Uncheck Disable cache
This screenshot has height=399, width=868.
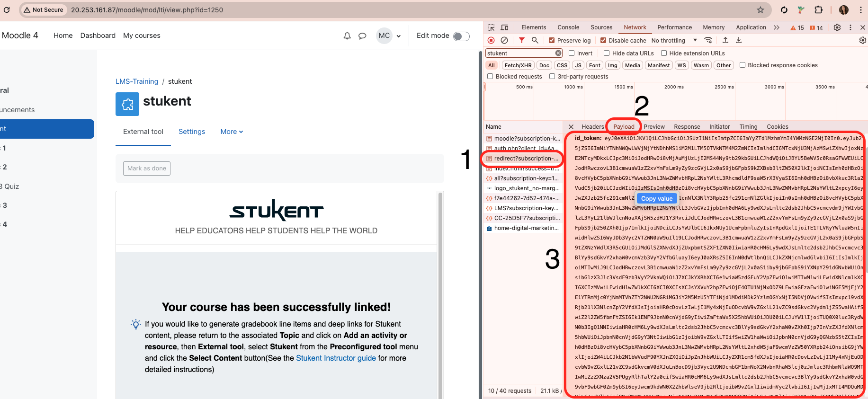click(x=603, y=40)
